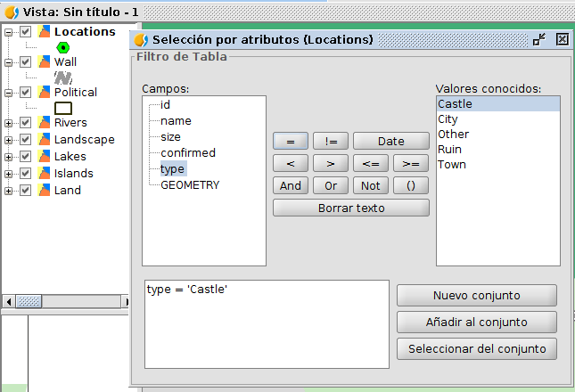Expand the Rivers layer tree node
575x392 pixels.
point(9,123)
